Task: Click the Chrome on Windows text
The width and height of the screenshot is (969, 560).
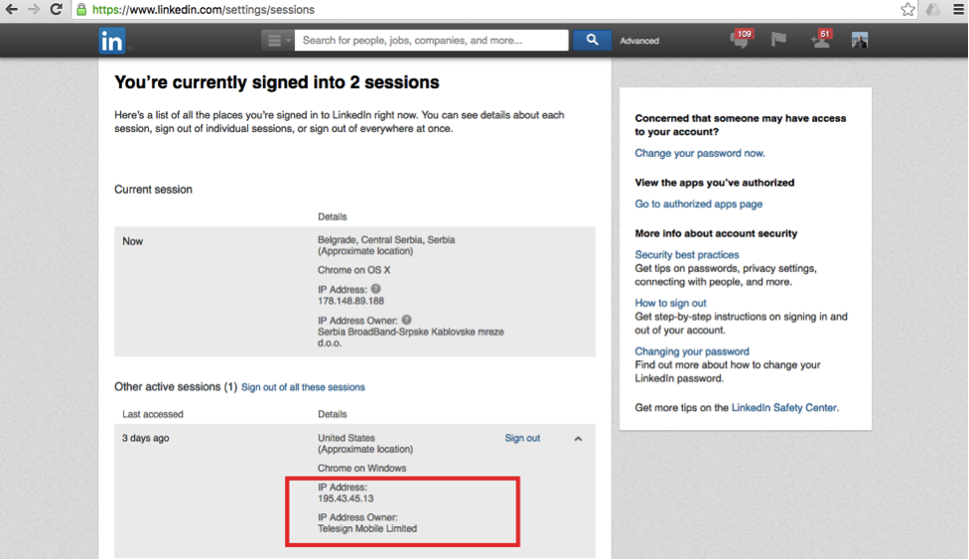Action: 361,468
